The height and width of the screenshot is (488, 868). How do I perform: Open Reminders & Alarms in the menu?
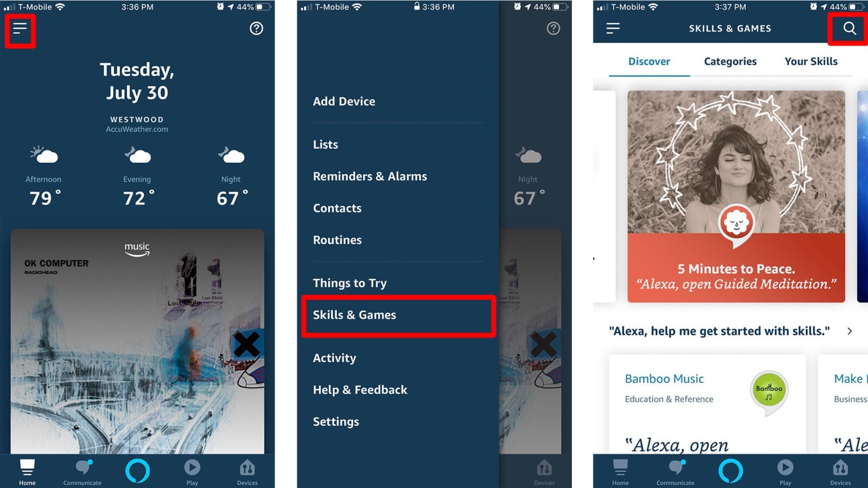click(370, 176)
